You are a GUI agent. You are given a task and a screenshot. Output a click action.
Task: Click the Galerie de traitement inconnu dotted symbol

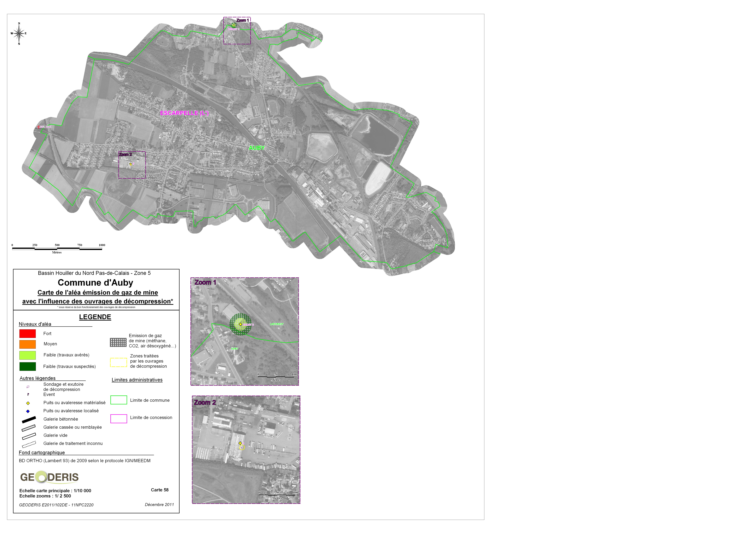pos(29,444)
